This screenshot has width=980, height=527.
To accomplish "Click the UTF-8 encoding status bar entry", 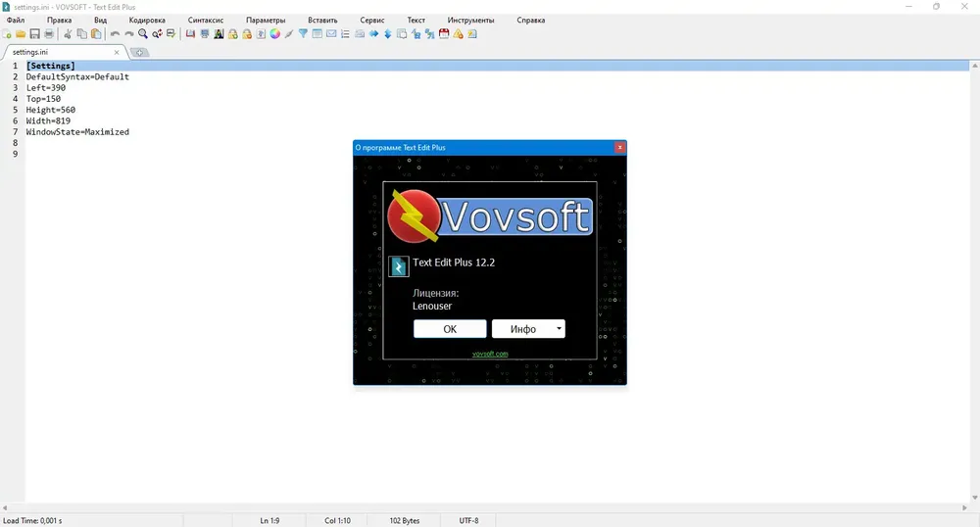I will pos(468,520).
